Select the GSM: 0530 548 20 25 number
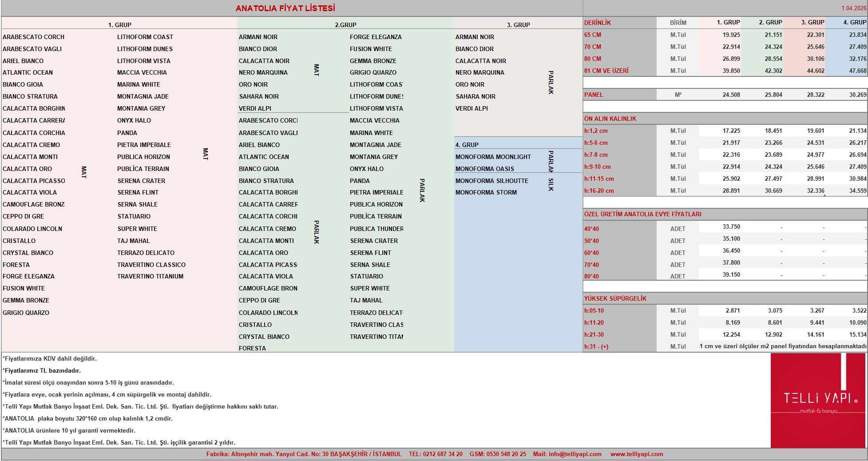Viewport: 868px width, 461px height. click(x=498, y=454)
